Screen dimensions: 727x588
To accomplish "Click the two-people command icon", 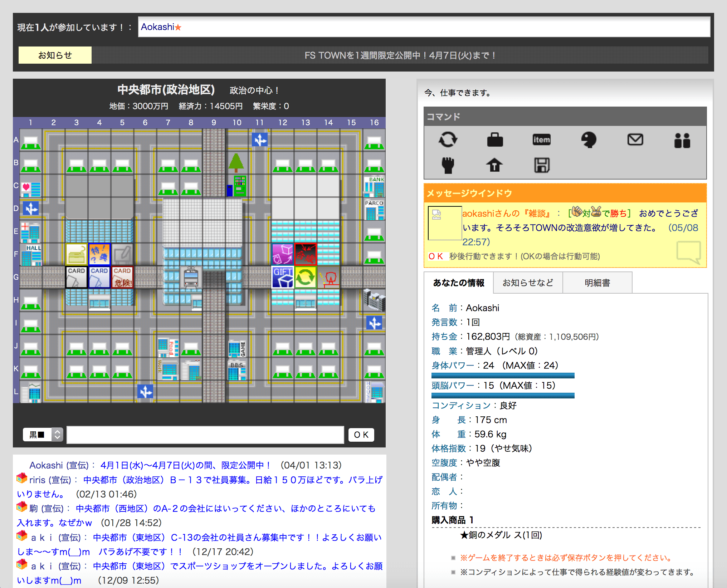I will coord(682,140).
